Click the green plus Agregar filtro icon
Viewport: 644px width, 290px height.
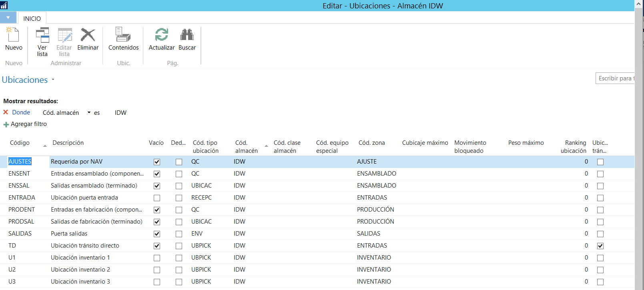(x=6, y=124)
